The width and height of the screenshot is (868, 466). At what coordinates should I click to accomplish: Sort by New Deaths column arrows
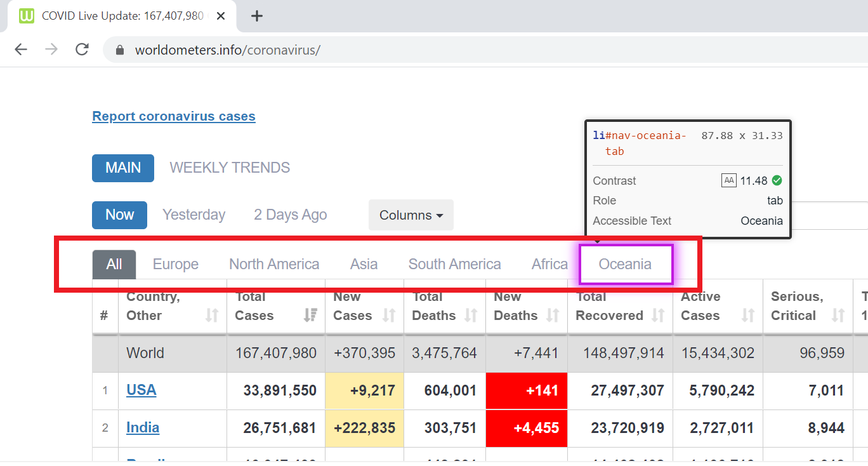pyautogui.click(x=553, y=316)
